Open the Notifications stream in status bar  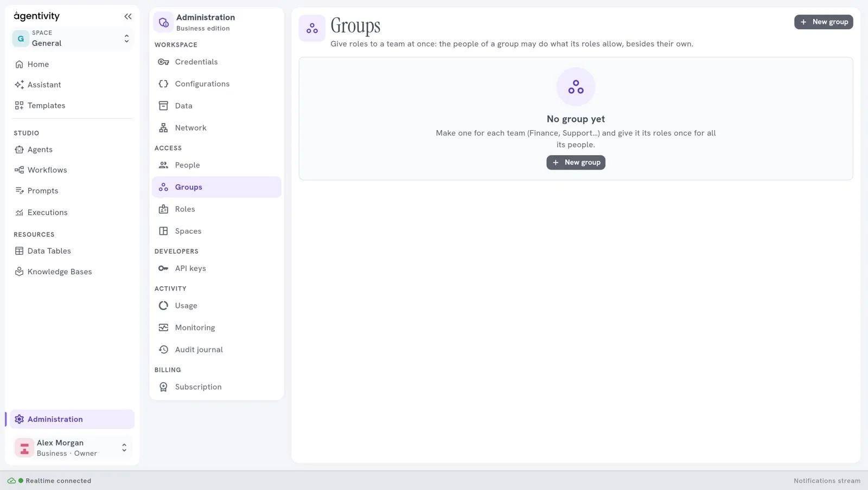[827, 481]
